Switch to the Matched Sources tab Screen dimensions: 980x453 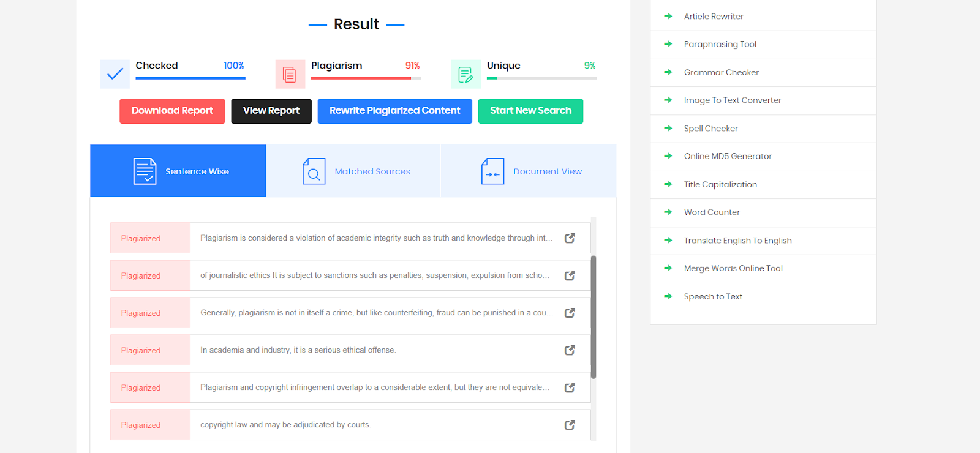353,171
